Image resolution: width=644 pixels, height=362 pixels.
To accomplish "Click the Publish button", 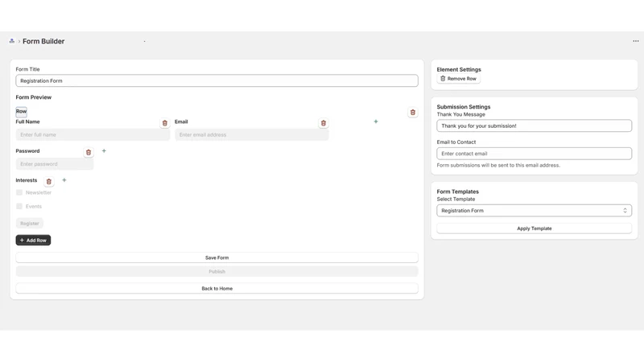I will 217,272.
